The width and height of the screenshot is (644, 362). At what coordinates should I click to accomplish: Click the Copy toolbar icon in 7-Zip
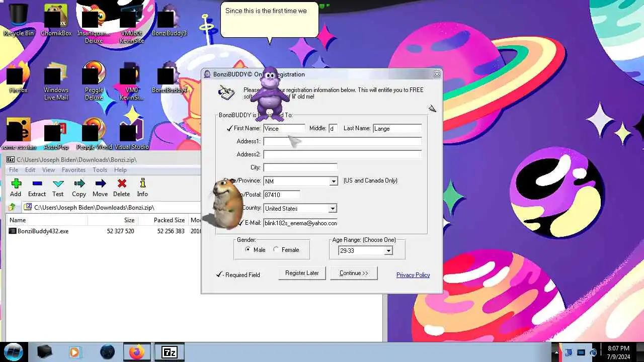click(79, 188)
